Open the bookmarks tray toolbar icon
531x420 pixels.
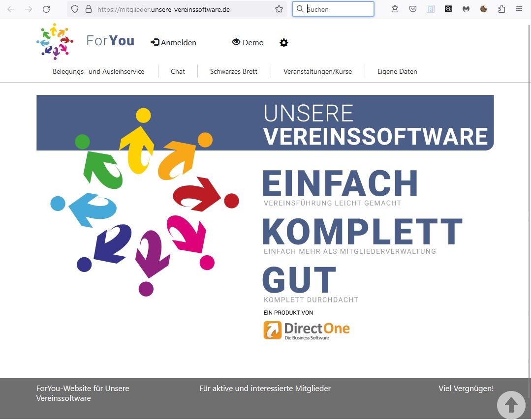395,9
